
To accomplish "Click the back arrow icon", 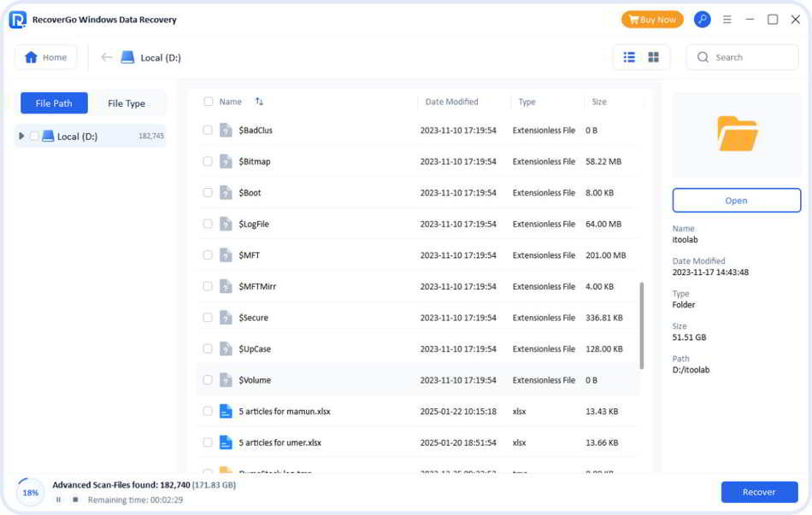I will [107, 57].
